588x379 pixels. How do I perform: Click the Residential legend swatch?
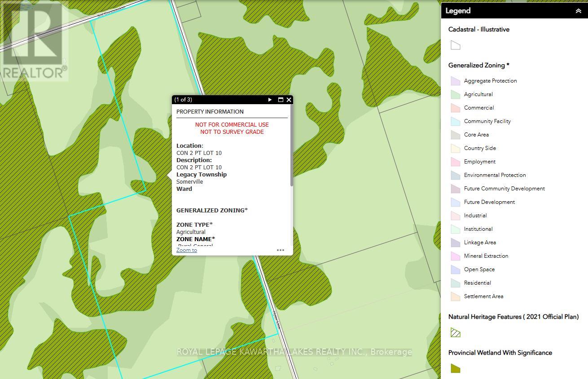pyautogui.click(x=456, y=283)
